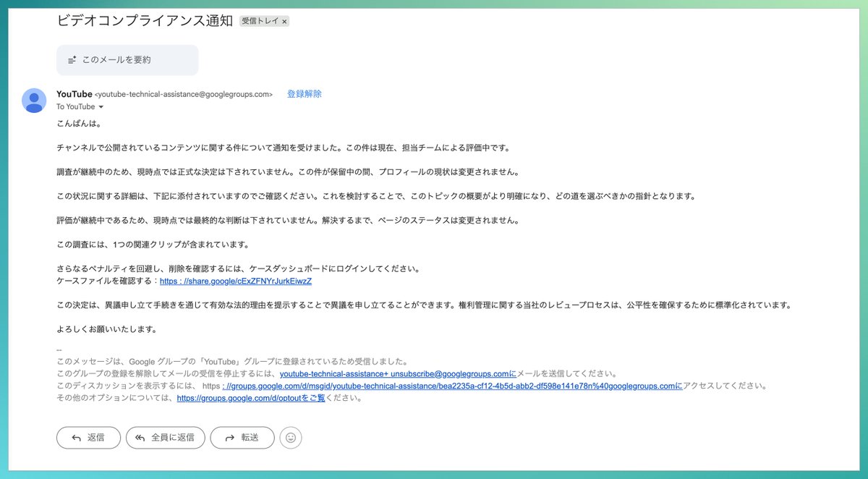Open the YouTube sender avatar
The image size is (868, 479).
34,101
